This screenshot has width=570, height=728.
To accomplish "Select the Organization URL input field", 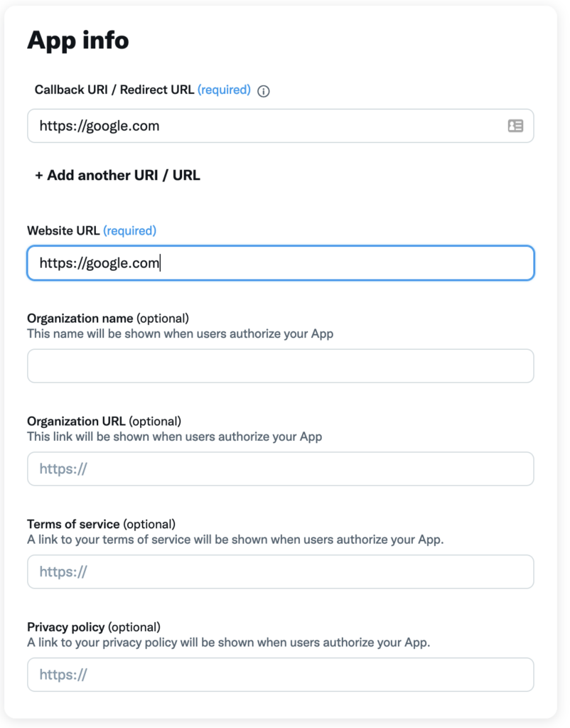I will 280,469.
